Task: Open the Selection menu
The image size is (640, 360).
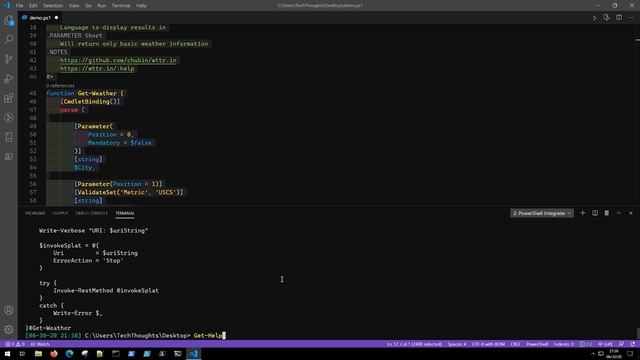Action: (x=53, y=6)
